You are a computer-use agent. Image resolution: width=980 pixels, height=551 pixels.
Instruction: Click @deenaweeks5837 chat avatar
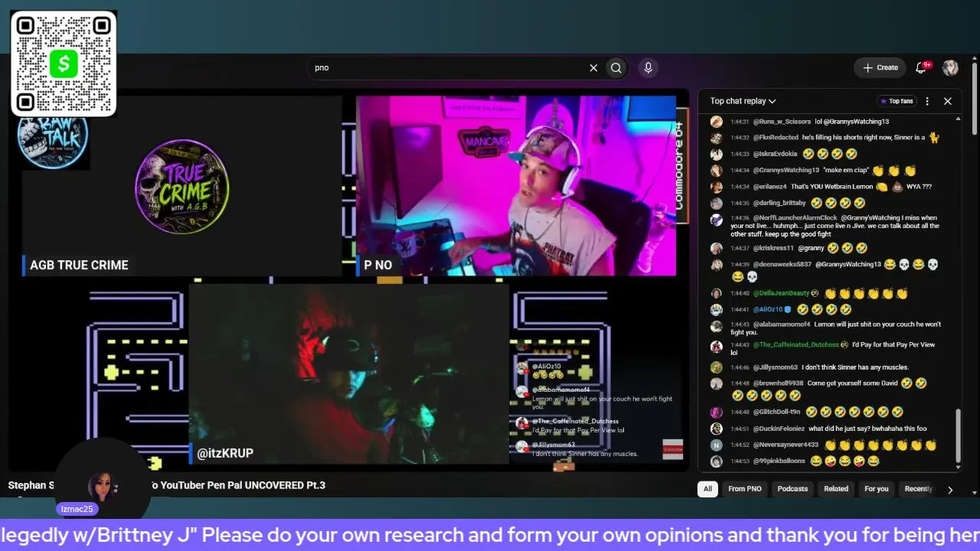tap(717, 264)
